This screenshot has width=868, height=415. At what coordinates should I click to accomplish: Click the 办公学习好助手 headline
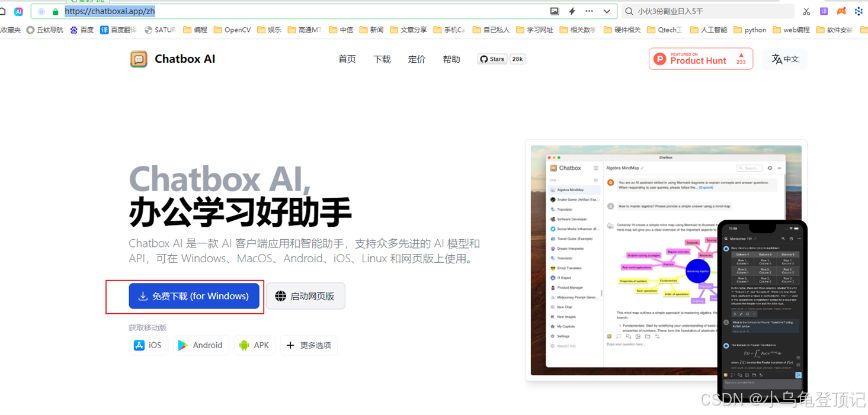[x=240, y=211]
